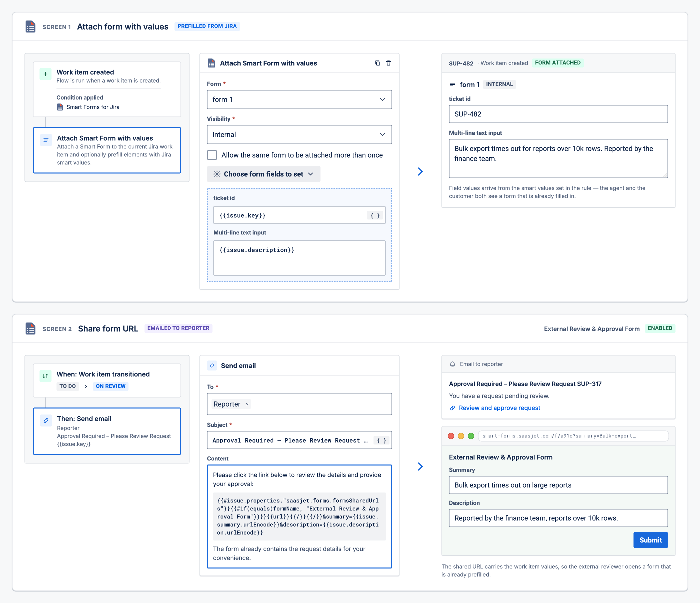Image resolution: width=700 pixels, height=603 pixels.
Task: Click the form document icon beside SCREEN 2
Action: 30,328
